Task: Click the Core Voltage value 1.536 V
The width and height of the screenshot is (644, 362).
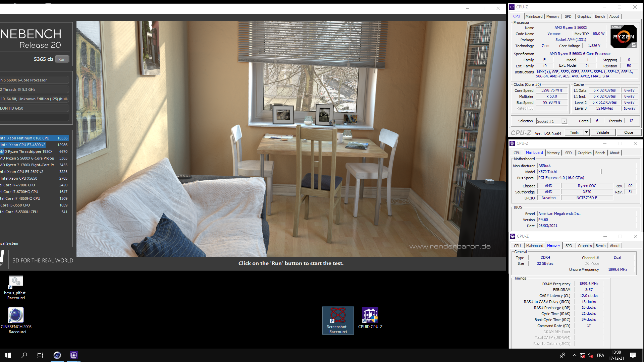Action: tap(594, 46)
